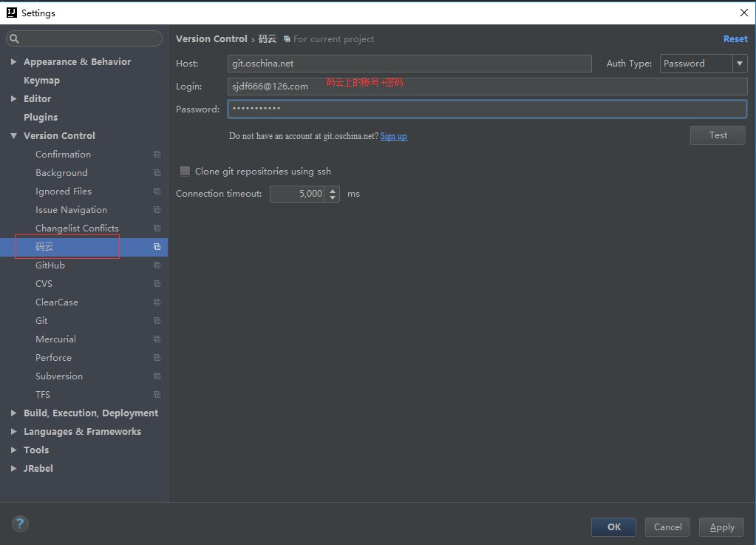Decrease the connection timeout with the down arrow
756x545 pixels.
333,197
